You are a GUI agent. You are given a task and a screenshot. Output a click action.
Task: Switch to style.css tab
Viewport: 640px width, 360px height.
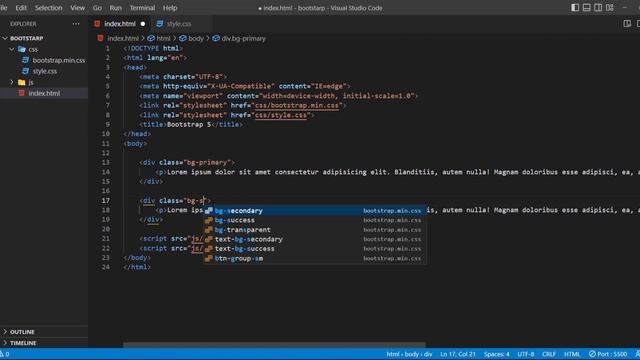178,24
